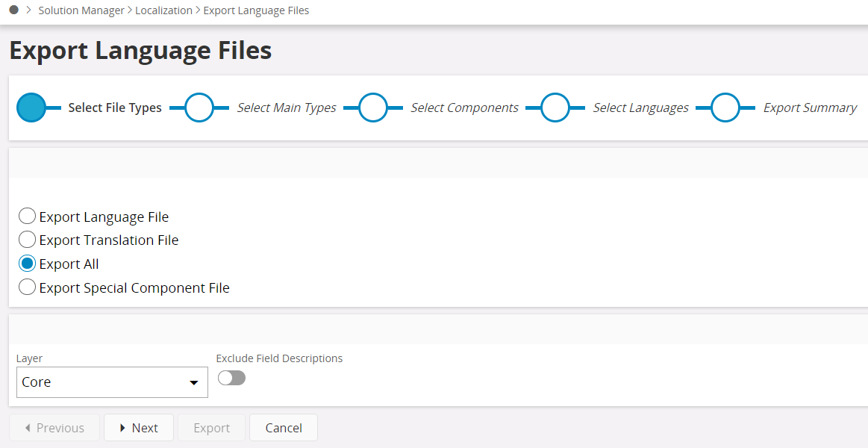The height and width of the screenshot is (448, 868).
Task: Click the Layer dropdown arrow
Action: (194, 383)
